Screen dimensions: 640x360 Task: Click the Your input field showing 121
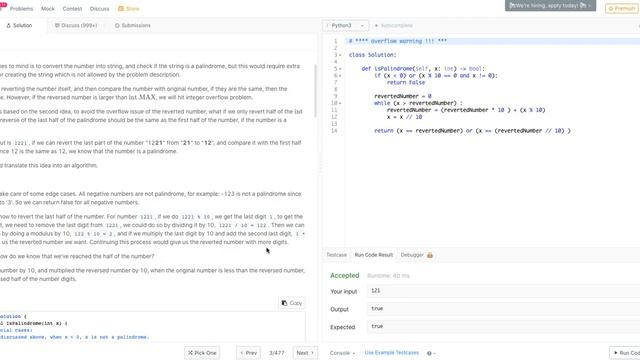(503, 291)
